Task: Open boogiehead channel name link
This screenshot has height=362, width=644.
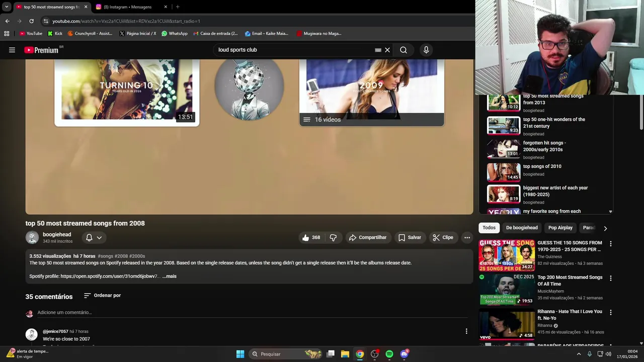Action: (57, 234)
